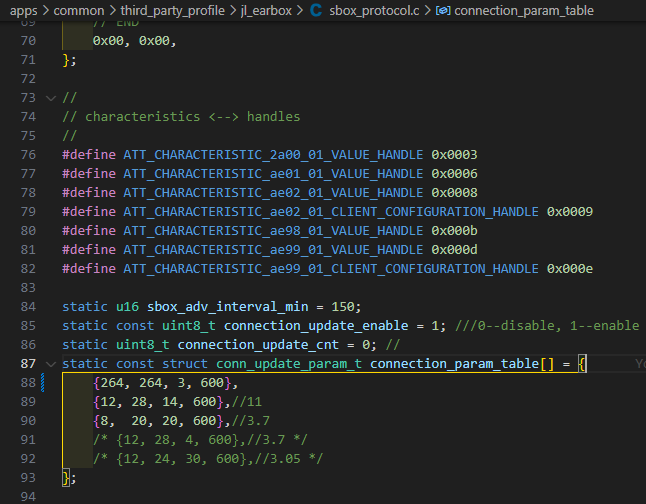Click the value 0x000d on line 81
This screenshot has height=504, width=646.
[x=454, y=250]
